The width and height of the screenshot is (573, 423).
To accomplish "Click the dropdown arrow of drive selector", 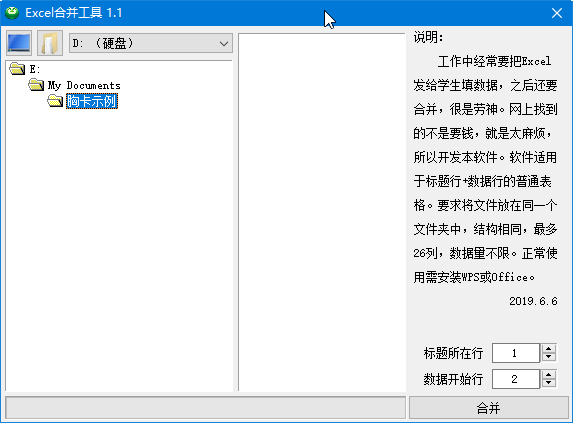I will 224,44.
